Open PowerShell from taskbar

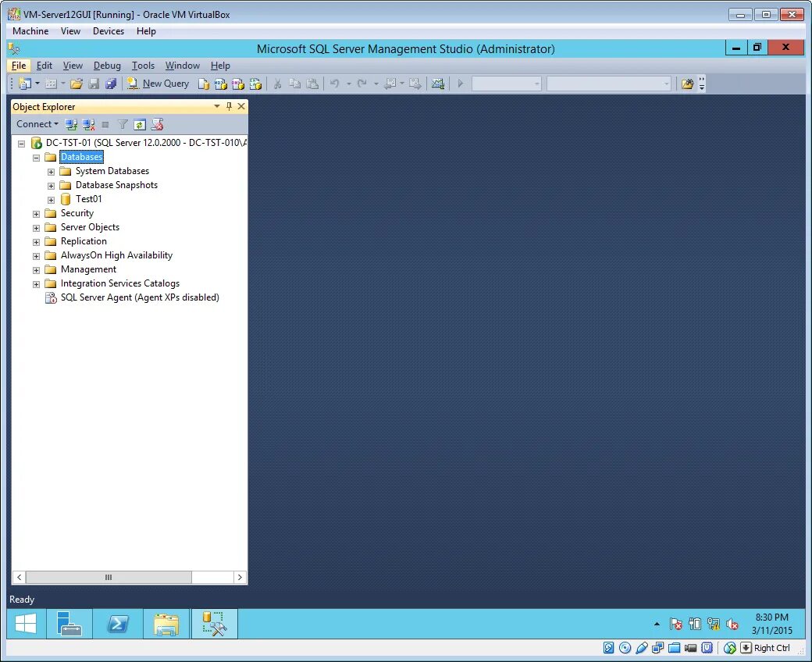click(x=118, y=624)
